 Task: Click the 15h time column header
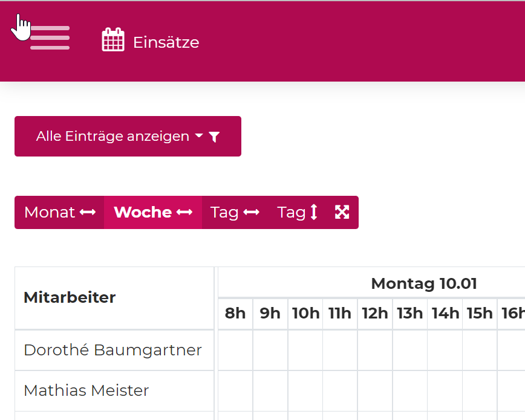pyautogui.click(x=480, y=313)
